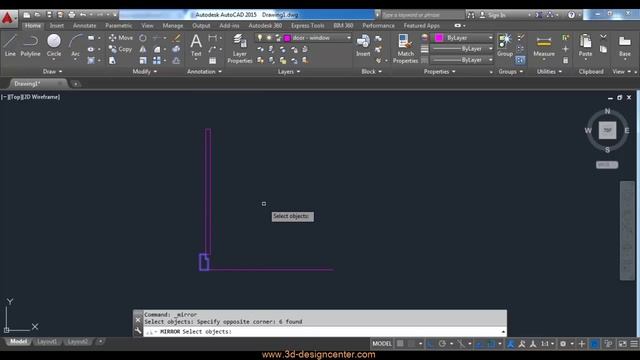Screen dimensions: 640x360
Task: Open the layer dropdown 'door - window'
Action: point(304,38)
